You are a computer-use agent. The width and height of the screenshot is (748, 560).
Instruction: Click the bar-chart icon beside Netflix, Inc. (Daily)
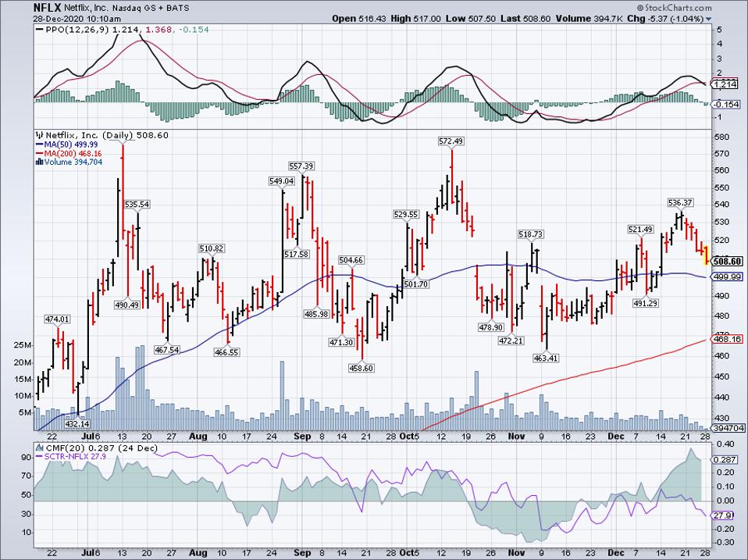click(40, 135)
